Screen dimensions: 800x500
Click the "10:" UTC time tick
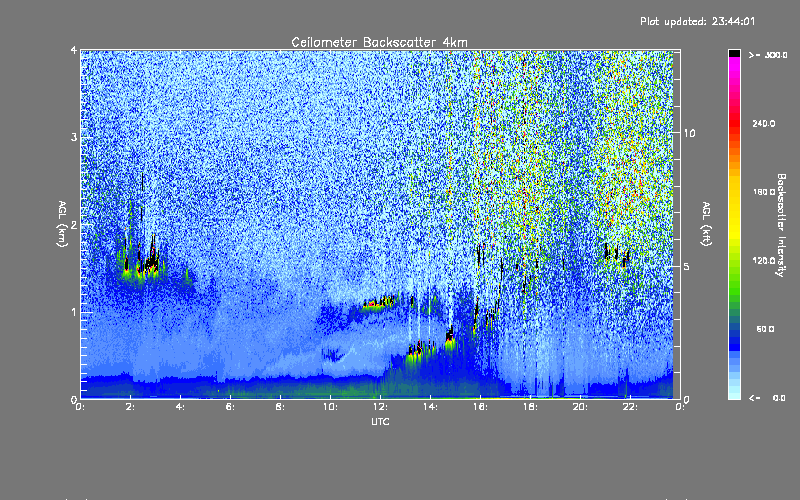(331, 407)
